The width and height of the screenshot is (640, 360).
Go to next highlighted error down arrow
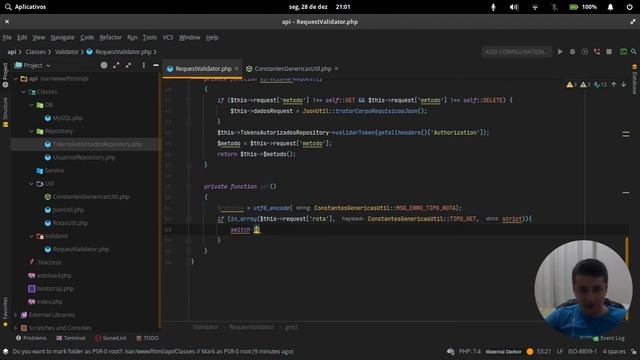(x=624, y=84)
